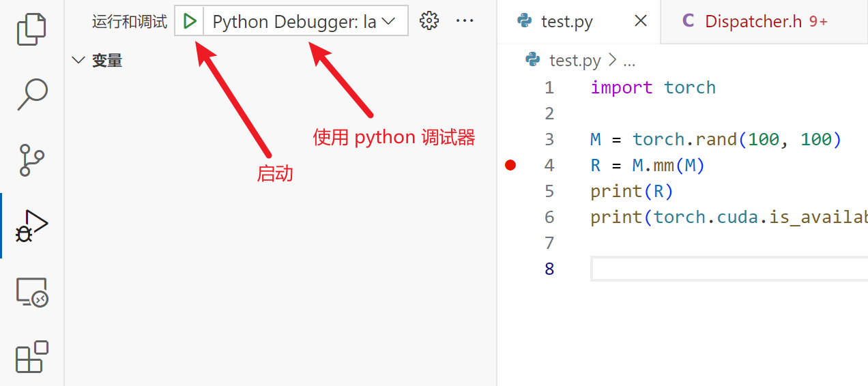The image size is (868, 386).
Task: Open the more actions ellipsis menu
Action: 465,21
